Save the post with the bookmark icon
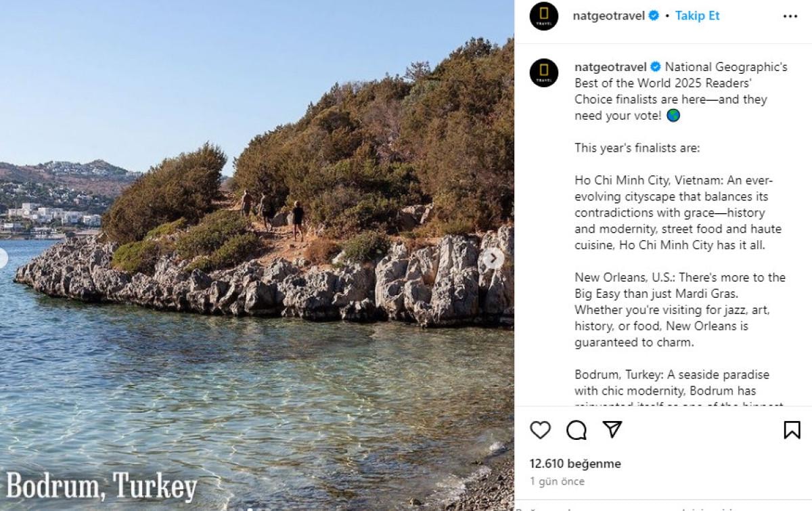 click(792, 430)
